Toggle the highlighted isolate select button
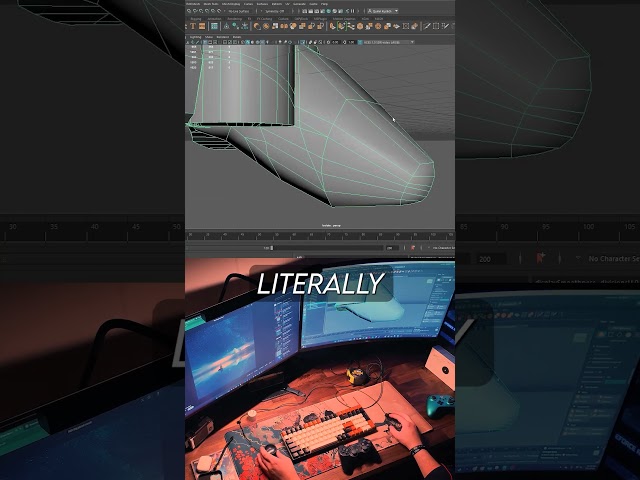The height and width of the screenshot is (480, 640). (x=302, y=42)
